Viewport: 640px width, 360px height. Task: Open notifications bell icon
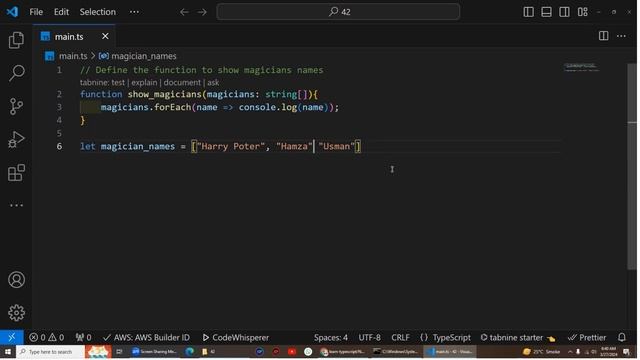pyautogui.click(x=622, y=338)
